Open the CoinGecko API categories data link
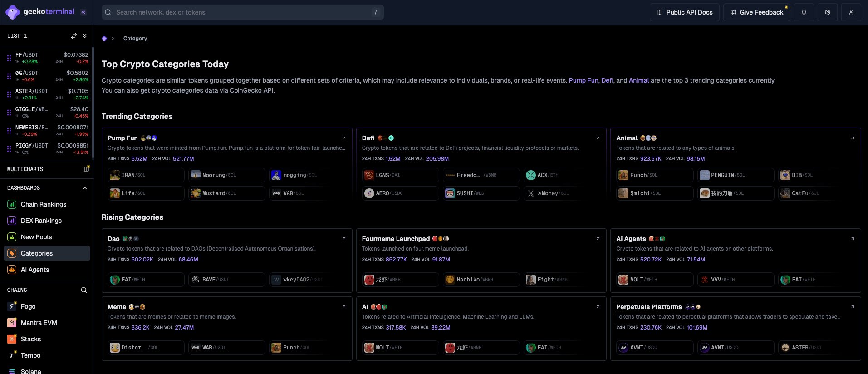Screen dimensions: 868x374 pyautogui.click(x=188, y=90)
